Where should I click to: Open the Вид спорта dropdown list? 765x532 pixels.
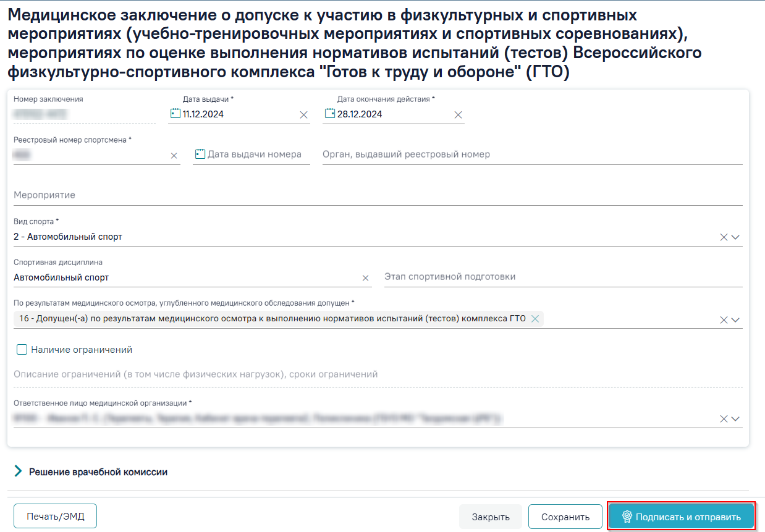pos(735,237)
